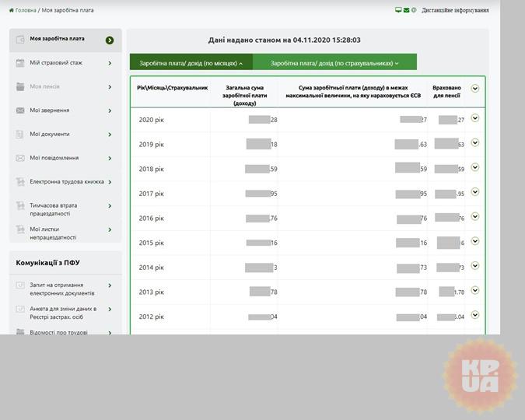Viewport: 525px width, 420px height.
Task: Expand the 2020 рік row
Action: point(474,118)
